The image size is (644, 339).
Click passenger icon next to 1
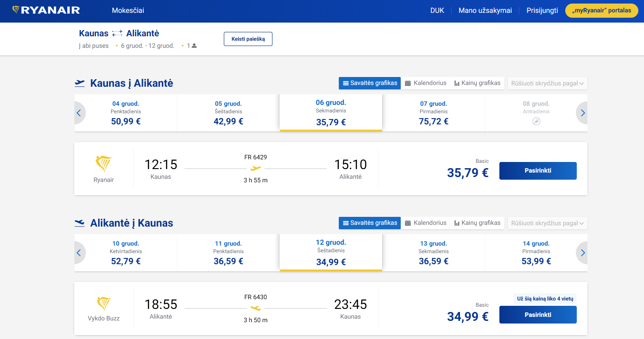[194, 46]
